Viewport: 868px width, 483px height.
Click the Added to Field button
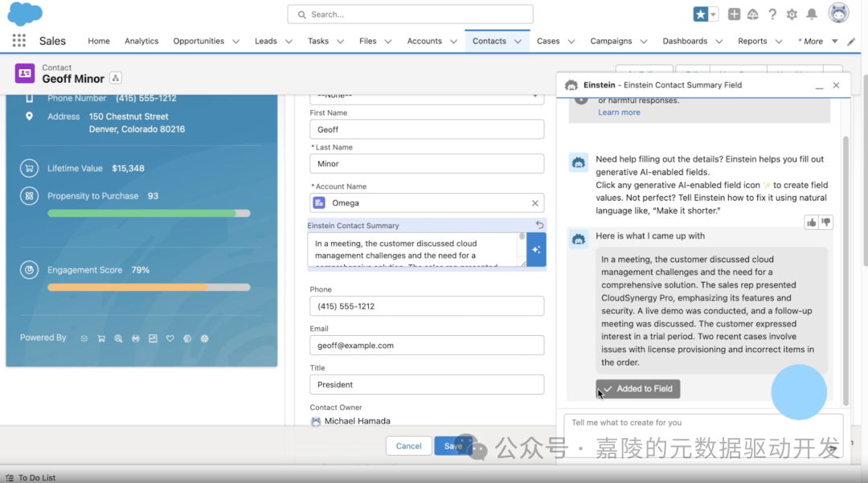pos(637,389)
